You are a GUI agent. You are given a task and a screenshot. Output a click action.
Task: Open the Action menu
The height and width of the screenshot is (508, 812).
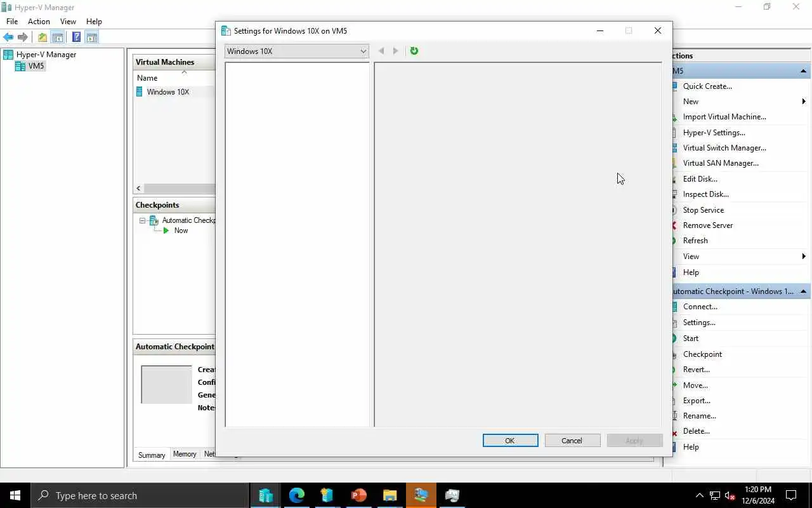tap(39, 22)
